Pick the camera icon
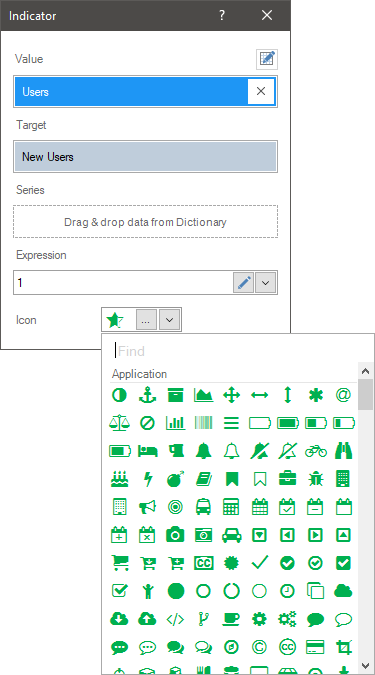375x675 pixels. pyautogui.click(x=175, y=535)
